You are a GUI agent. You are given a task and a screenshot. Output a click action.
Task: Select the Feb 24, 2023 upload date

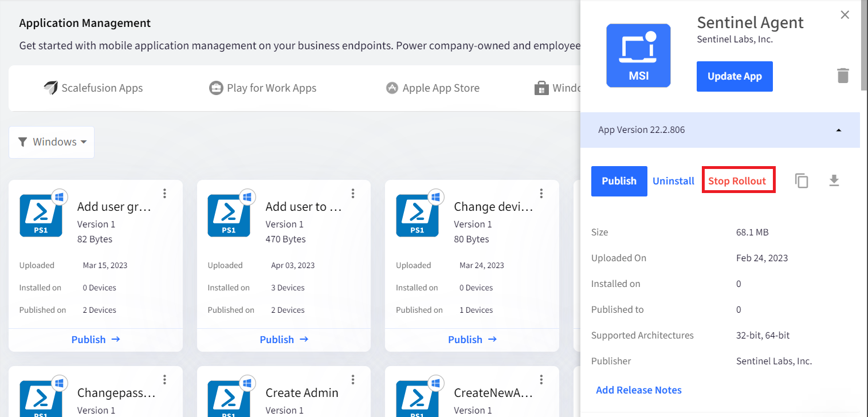click(762, 258)
